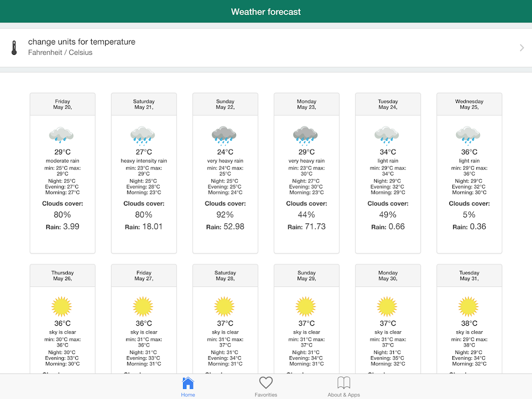Click Rain: 52.98 value
Image resolution: width=532 pixels, height=399 pixels.
(x=234, y=226)
